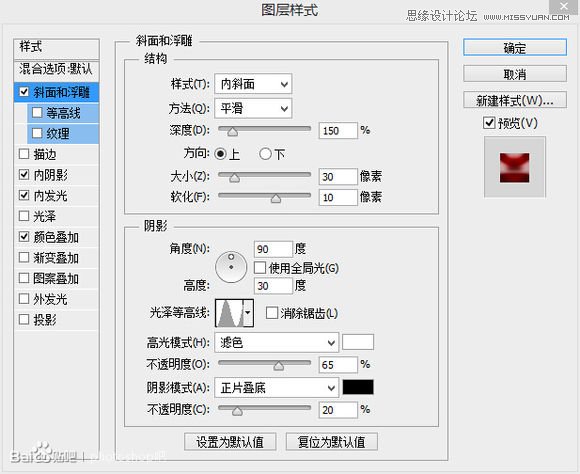Enable the 等高线 checkbox
The width and height of the screenshot is (580, 474).
click(x=37, y=112)
